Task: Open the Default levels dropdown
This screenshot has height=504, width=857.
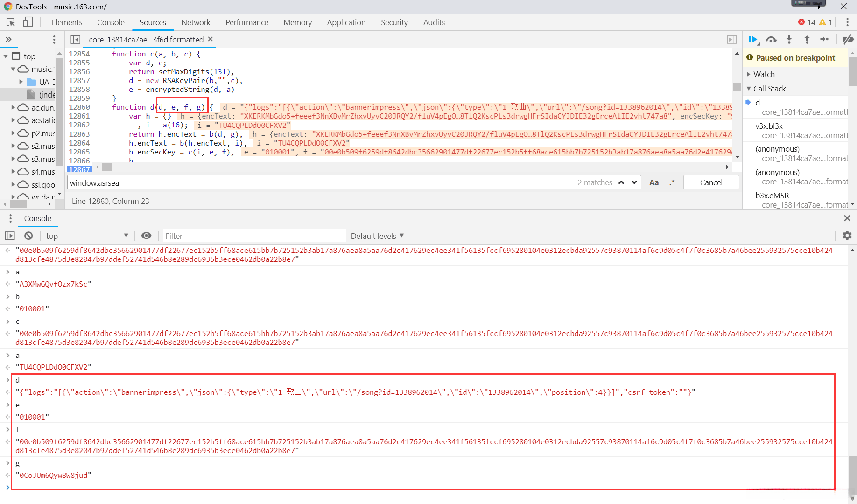Action: coord(377,236)
